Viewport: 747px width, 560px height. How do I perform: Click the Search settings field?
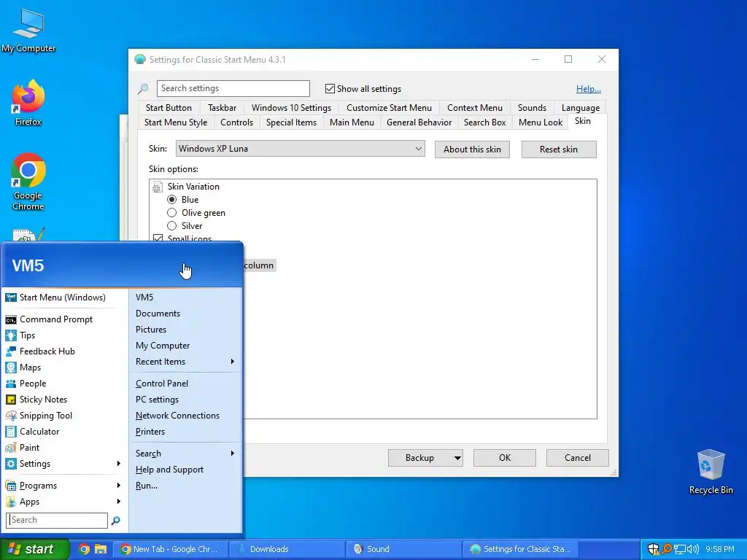pos(233,88)
